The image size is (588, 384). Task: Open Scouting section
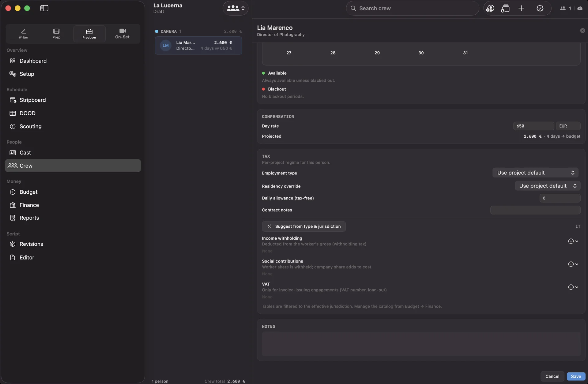73,126
